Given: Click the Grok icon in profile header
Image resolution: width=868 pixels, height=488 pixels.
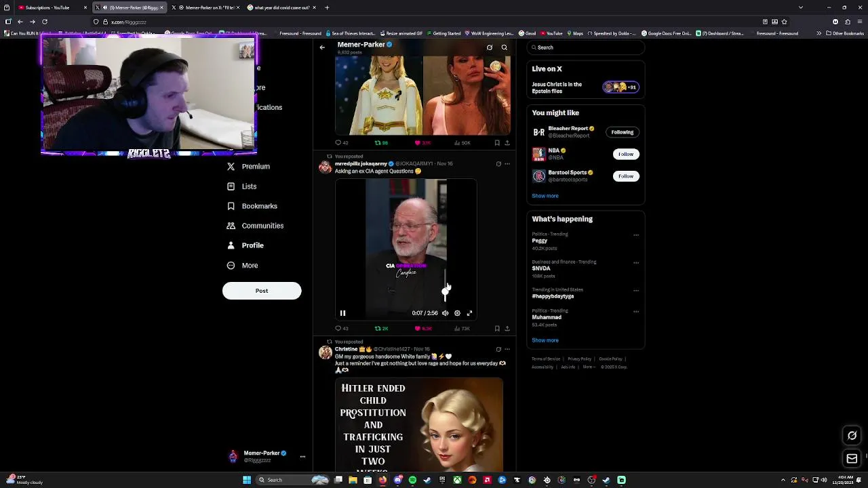Looking at the screenshot, I should [490, 47].
